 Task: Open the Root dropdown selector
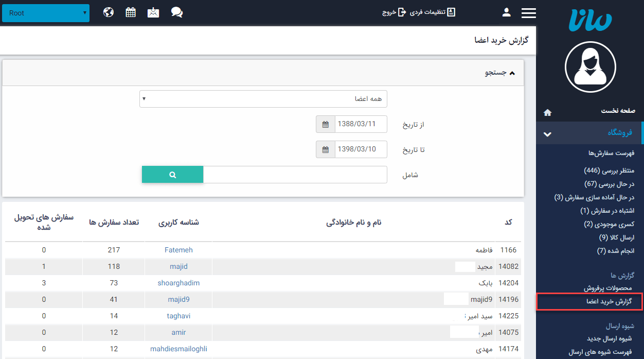(45, 13)
